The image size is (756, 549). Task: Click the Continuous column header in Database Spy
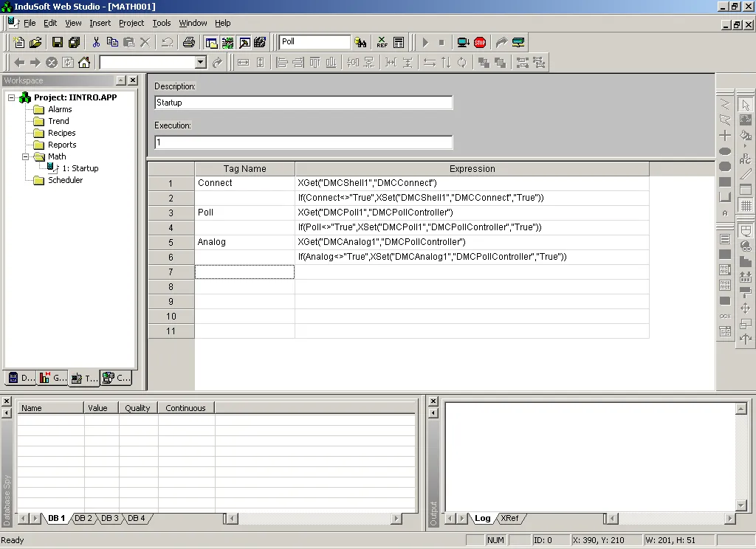[x=185, y=408]
